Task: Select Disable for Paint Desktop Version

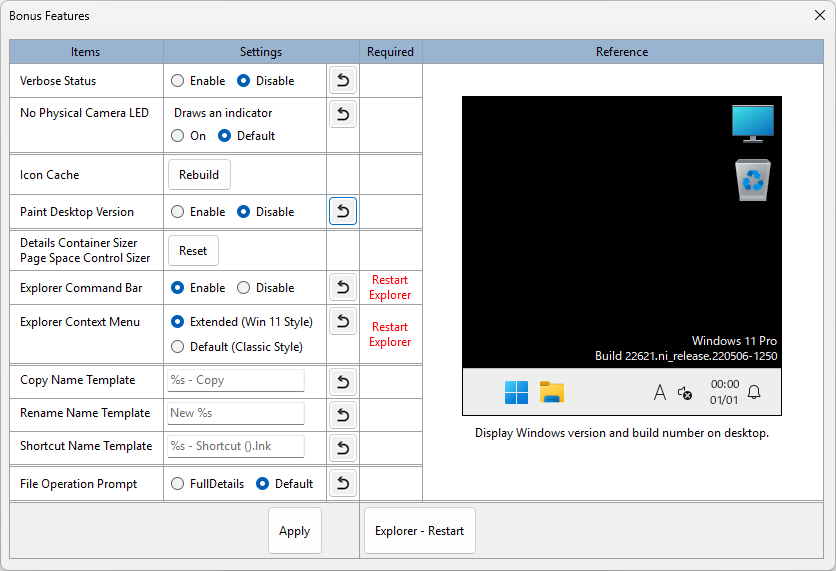Action: 266,212
